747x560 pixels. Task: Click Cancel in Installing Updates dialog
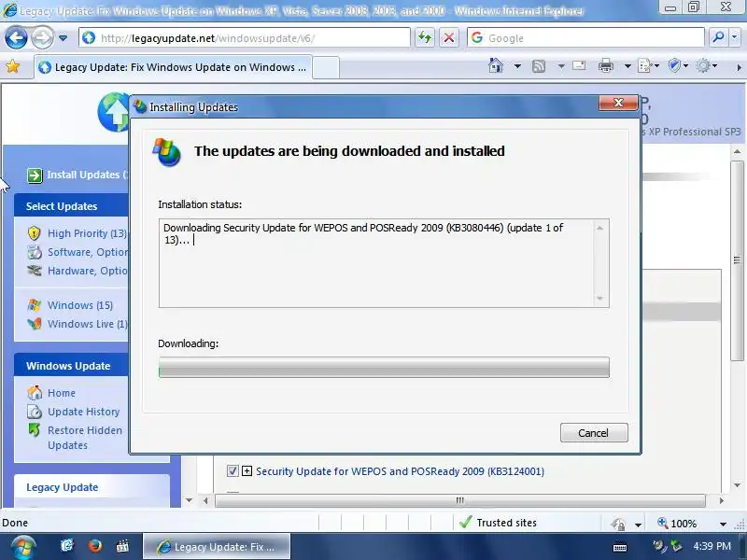coord(594,432)
